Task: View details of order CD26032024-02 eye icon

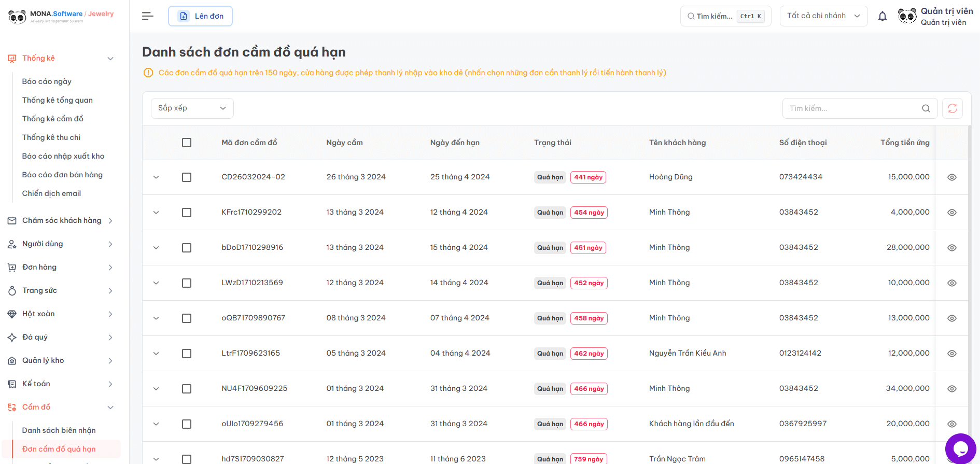Action: 952,177
